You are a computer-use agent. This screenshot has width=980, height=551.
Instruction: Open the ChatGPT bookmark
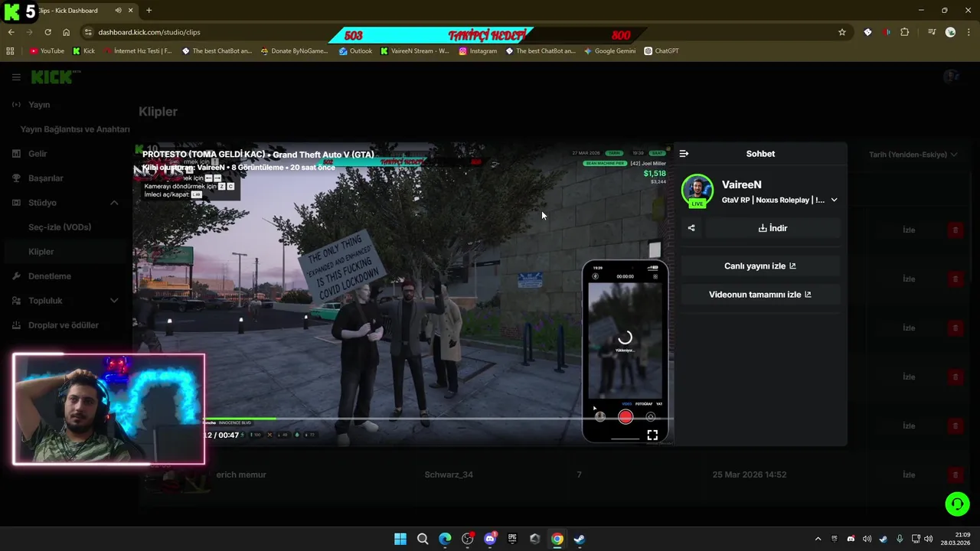click(x=661, y=51)
